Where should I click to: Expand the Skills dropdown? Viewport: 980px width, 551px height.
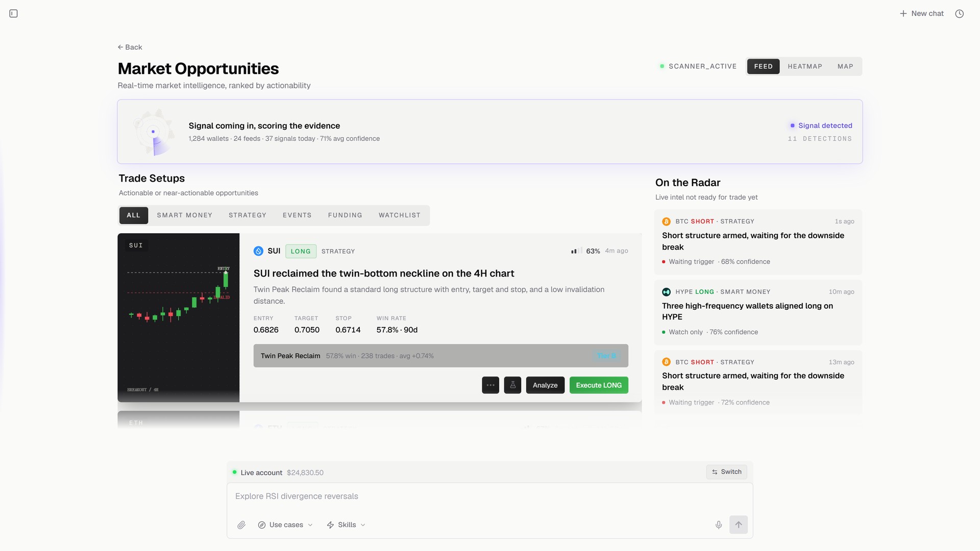click(346, 525)
